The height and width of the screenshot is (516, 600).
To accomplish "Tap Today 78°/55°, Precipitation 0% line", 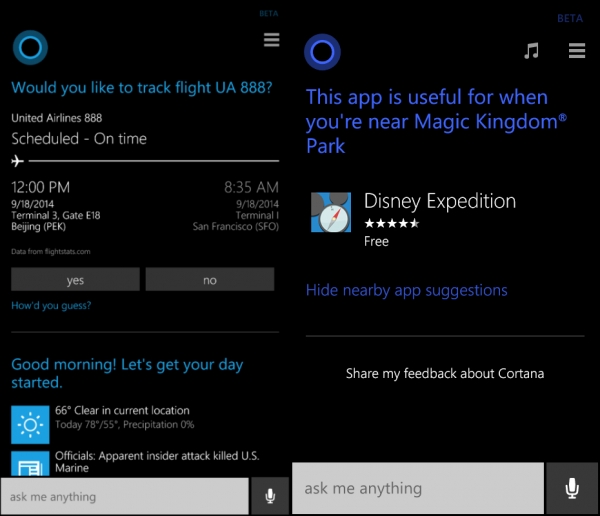I will click(125, 425).
